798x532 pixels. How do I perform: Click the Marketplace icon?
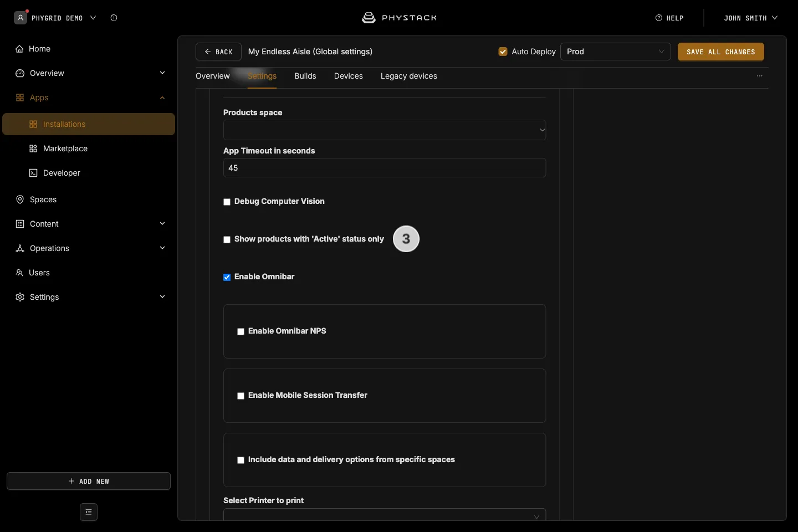pyautogui.click(x=33, y=149)
